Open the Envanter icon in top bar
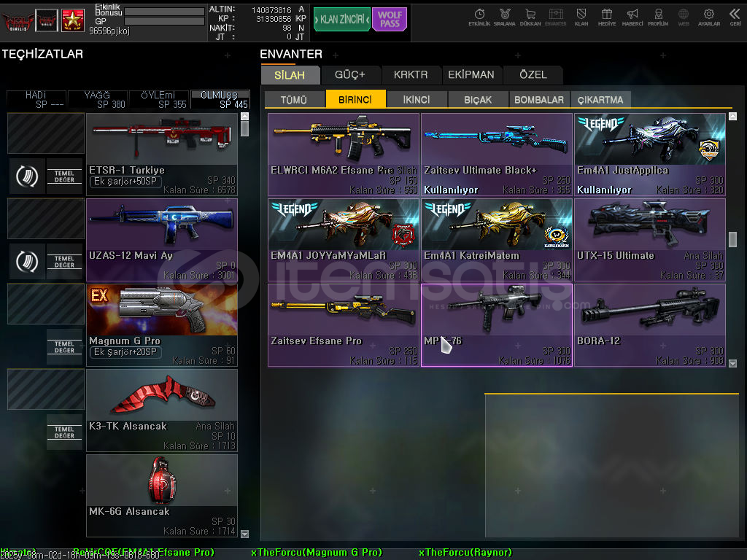Viewport: 747px width, 560px height. click(555, 17)
